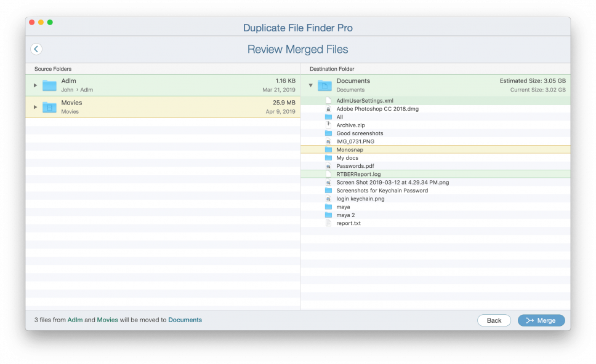Expand the Movies folder disclosure triangle

coord(35,106)
